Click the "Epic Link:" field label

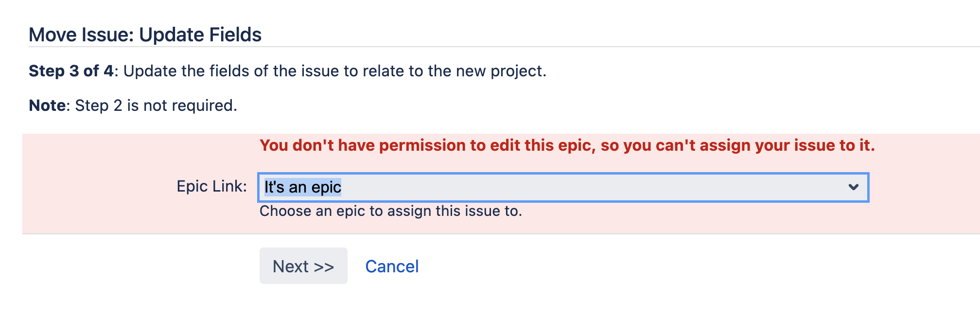pyautogui.click(x=211, y=186)
